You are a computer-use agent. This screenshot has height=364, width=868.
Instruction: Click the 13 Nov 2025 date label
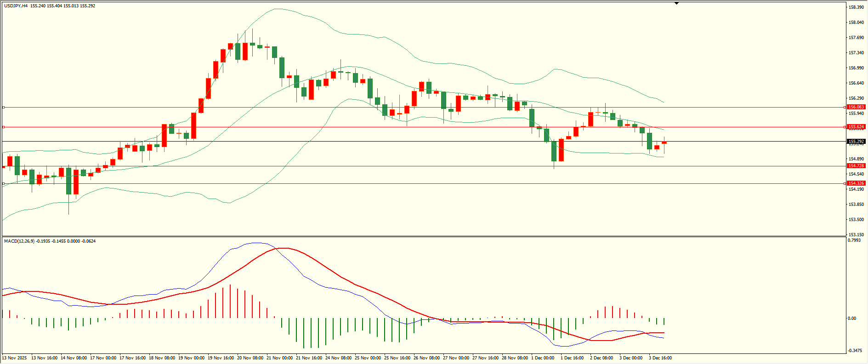[x=14, y=358]
